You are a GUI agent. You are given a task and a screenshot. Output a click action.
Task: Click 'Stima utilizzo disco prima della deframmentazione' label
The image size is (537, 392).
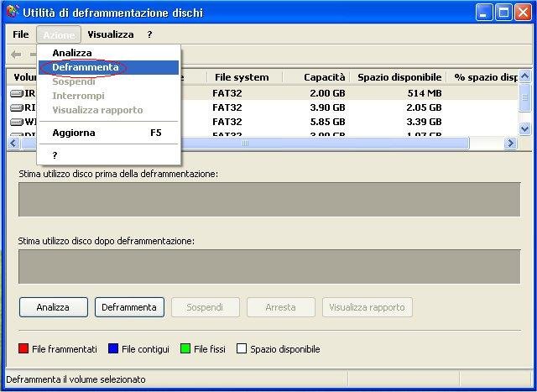point(118,174)
